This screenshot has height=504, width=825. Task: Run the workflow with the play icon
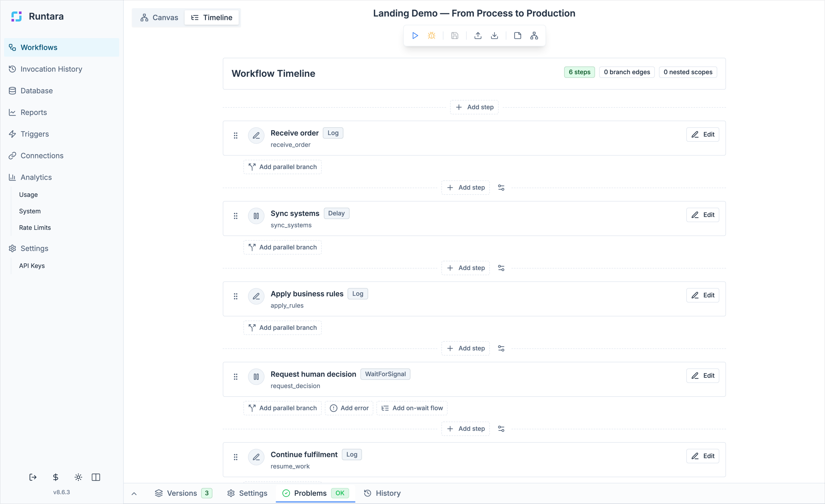[x=415, y=36]
